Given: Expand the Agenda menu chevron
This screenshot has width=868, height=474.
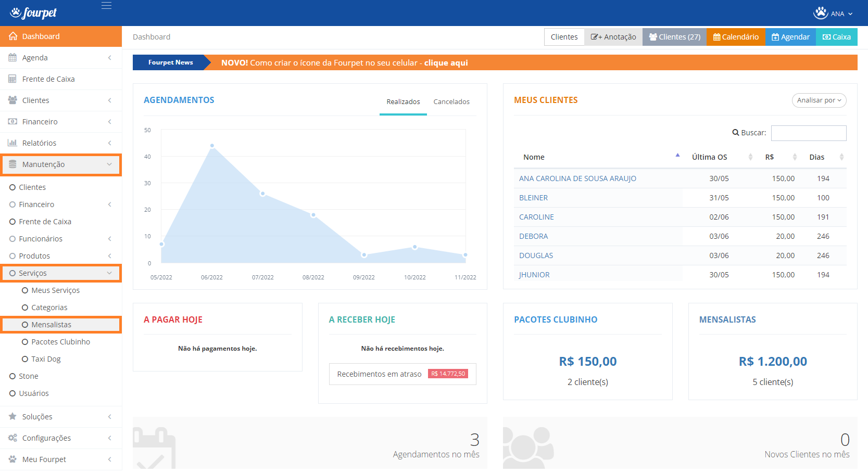Looking at the screenshot, I should 109,58.
